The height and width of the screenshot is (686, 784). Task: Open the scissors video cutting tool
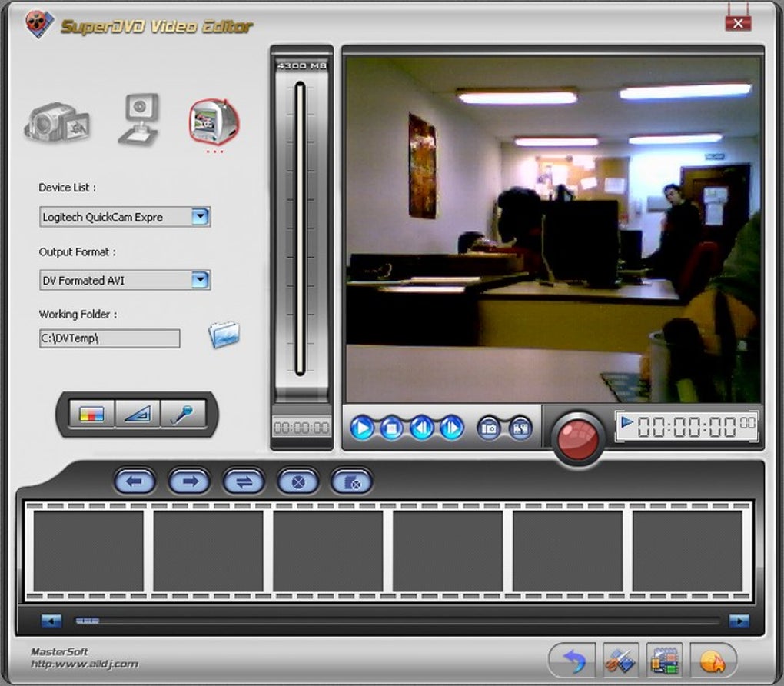(620, 660)
